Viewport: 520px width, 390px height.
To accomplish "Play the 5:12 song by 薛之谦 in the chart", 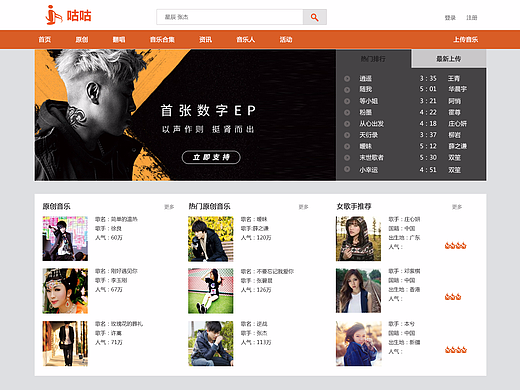I will [x=347, y=146].
